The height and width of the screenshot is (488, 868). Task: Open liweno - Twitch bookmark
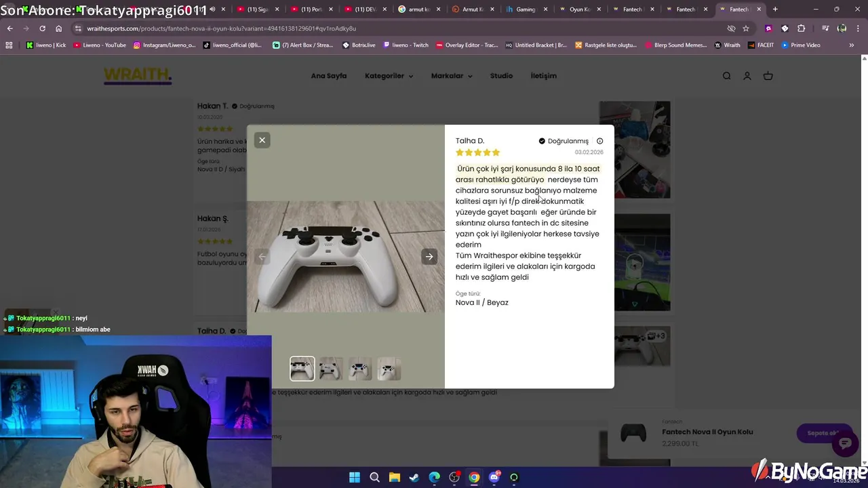tap(406, 45)
